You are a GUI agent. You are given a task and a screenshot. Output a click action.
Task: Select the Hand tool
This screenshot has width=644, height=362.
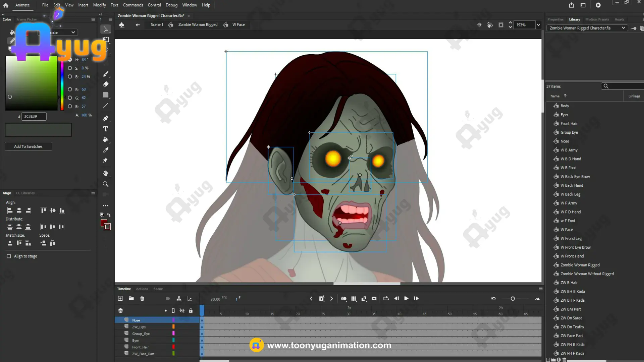[x=106, y=173]
